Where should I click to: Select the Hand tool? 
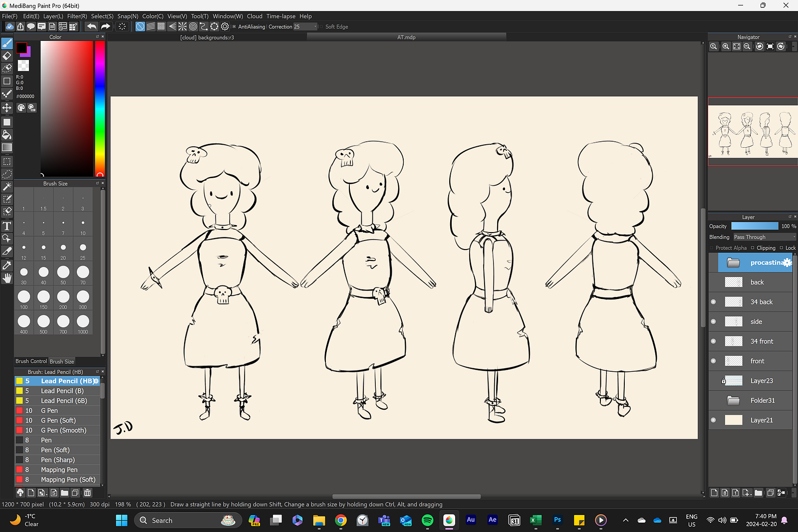tap(7, 278)
